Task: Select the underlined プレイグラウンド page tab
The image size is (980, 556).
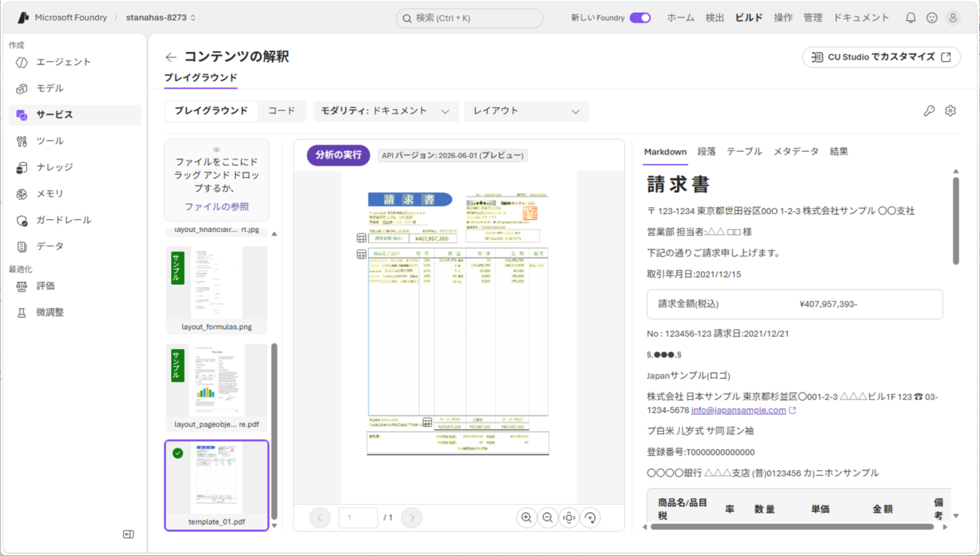Action: coord(201,78)
